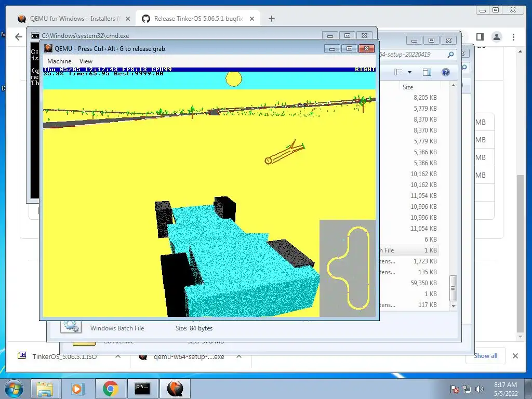Open the Windows Start menu
This screenshot has width=532, height=399.
[x=14, y=389]
